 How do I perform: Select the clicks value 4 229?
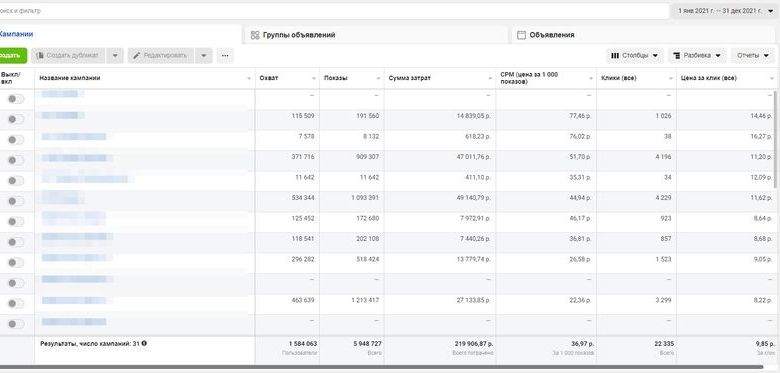pyautogui.click(x=663, y=197)
